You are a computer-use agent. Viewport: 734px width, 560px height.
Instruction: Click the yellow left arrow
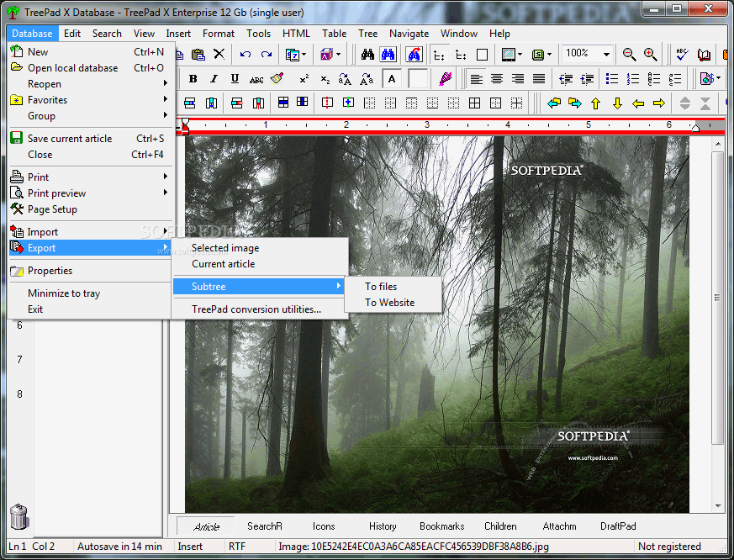point(638,103)
